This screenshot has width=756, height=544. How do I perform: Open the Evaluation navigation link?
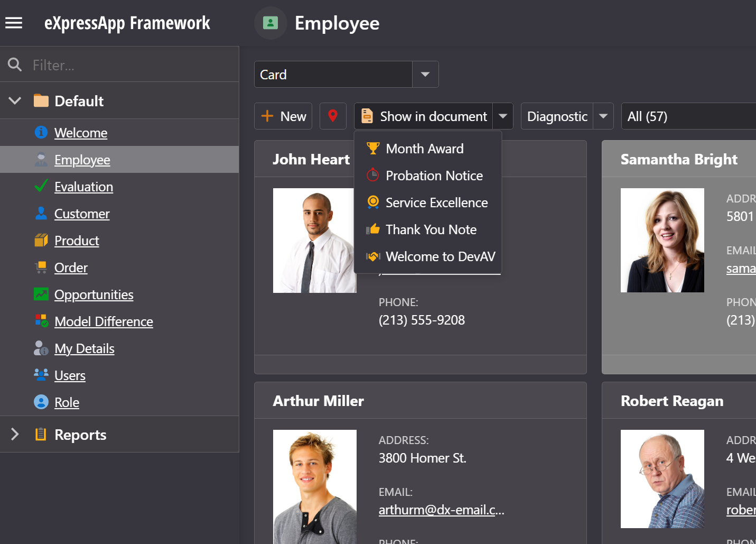pos(83,187)
